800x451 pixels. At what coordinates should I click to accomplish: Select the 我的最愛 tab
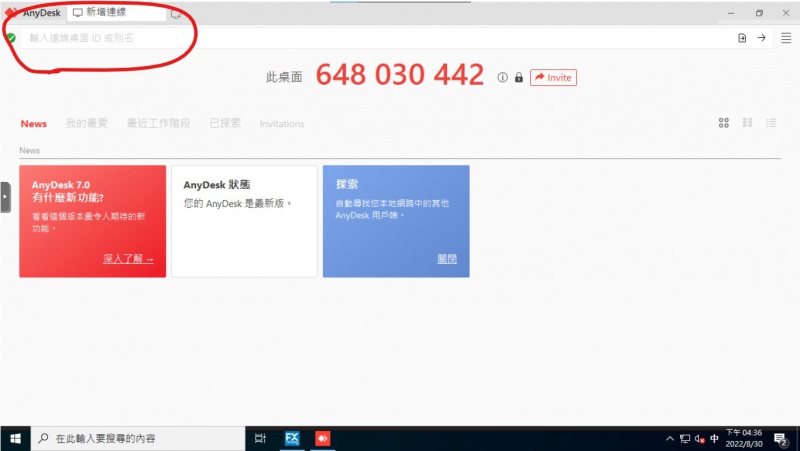point(86,124)
